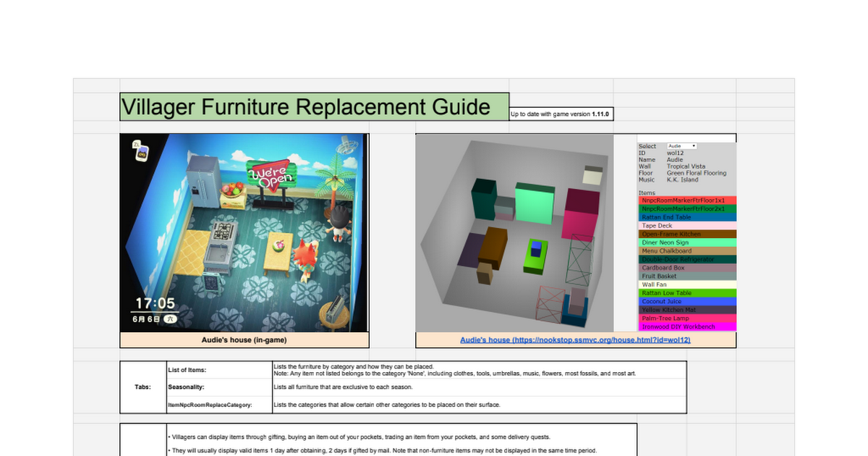Click the in-game camera app icon in screenshot
This screenshot has height=456, width=868.
click(x=140, y=150)
